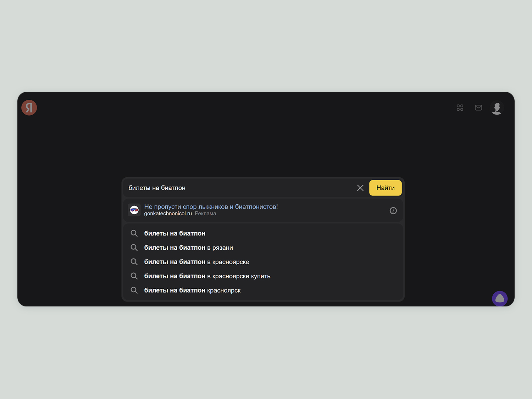Screen dimensions: 532x399
Task: Click magnifier icon beside в красноярске купить
Action: coord(134,276)
